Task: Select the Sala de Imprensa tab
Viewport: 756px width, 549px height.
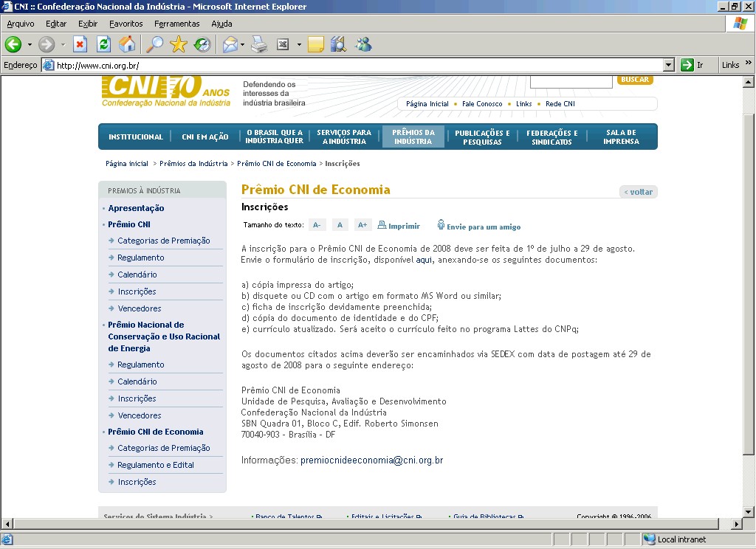Action: [x=621, y=137]
